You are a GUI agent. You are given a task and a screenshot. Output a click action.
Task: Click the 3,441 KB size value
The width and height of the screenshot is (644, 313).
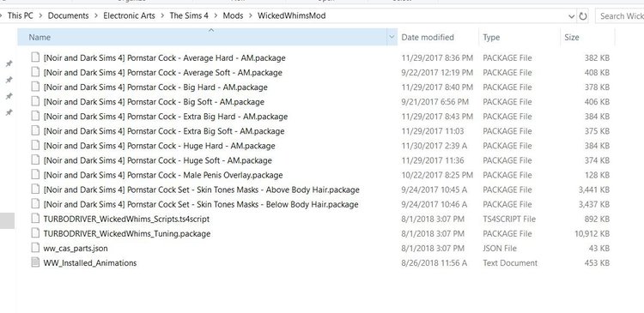tap(594, 190)
